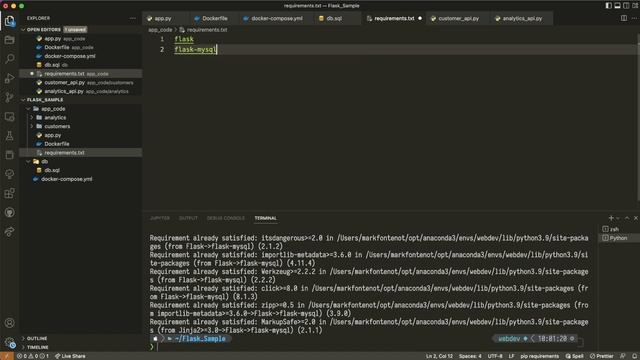This screenshot has width=640, height=360.
Task: Select the zsh terminal instance
Action: [x=619, y=229]
